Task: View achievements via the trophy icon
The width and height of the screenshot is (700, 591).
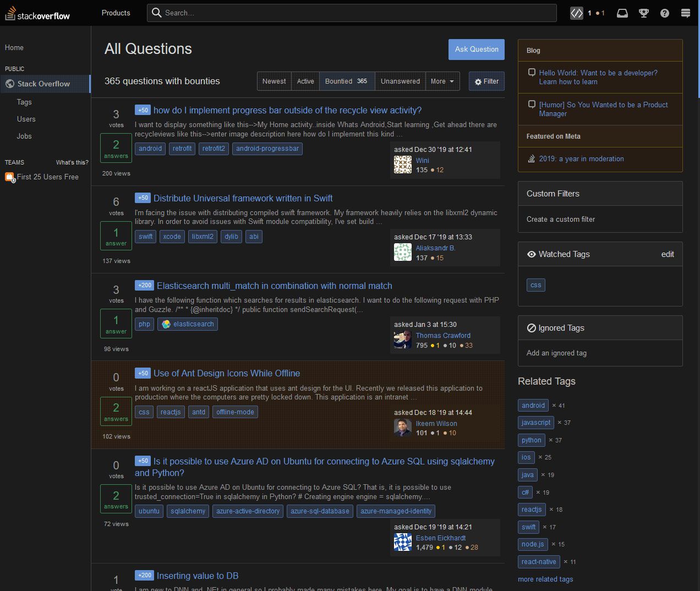Action: pos(643,13)
